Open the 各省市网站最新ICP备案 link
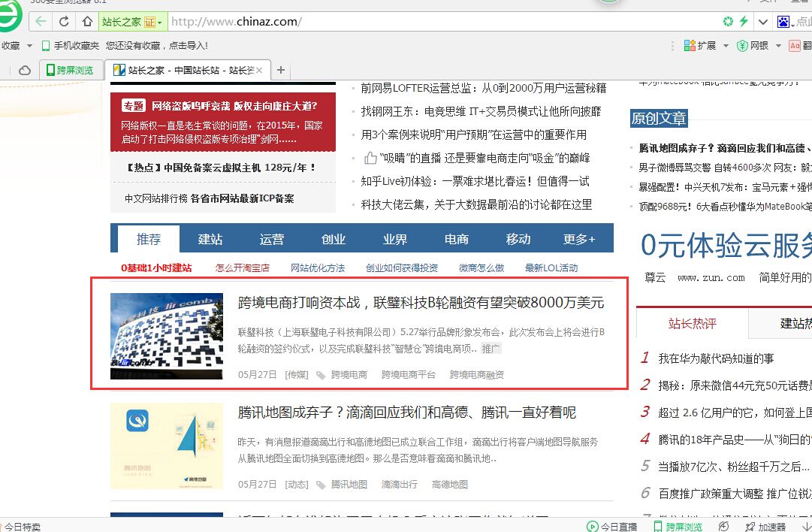Viewport: 812px width, 532px height. pos(243,198)
